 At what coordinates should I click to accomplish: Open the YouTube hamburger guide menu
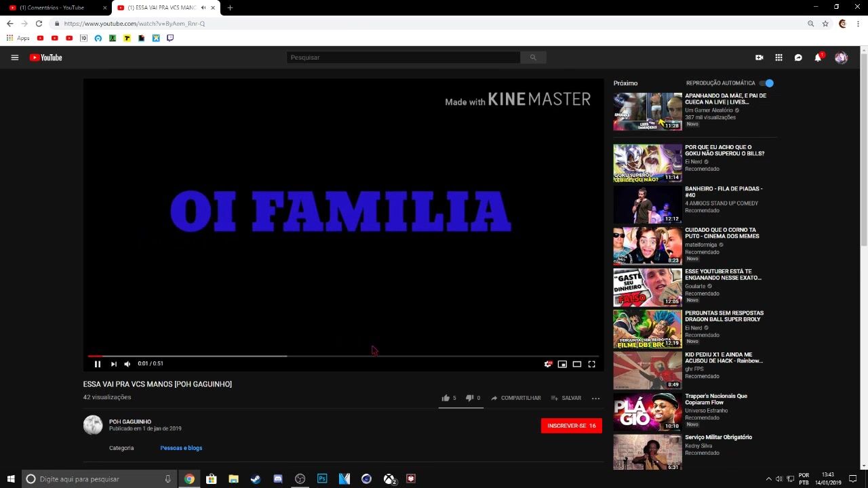tap(14, 58)
